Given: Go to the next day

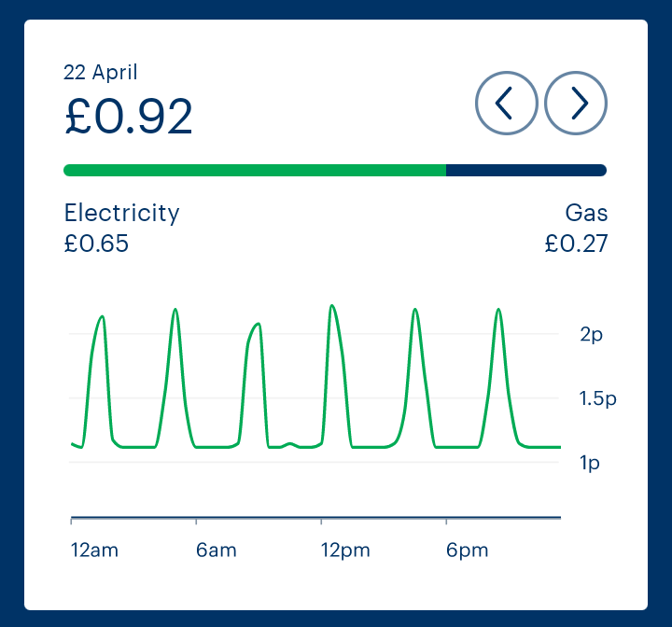Looking at the screenshot, I should pos(576,103).
